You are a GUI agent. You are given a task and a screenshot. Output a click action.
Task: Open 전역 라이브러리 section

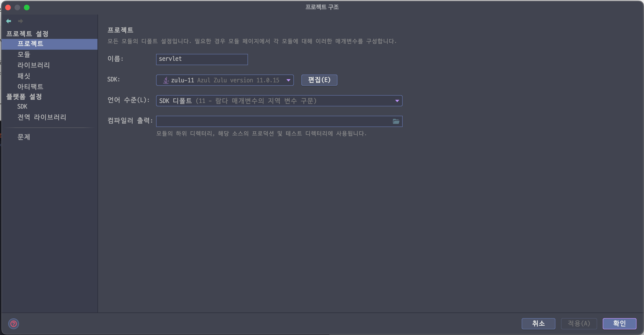tap(41, 117)
